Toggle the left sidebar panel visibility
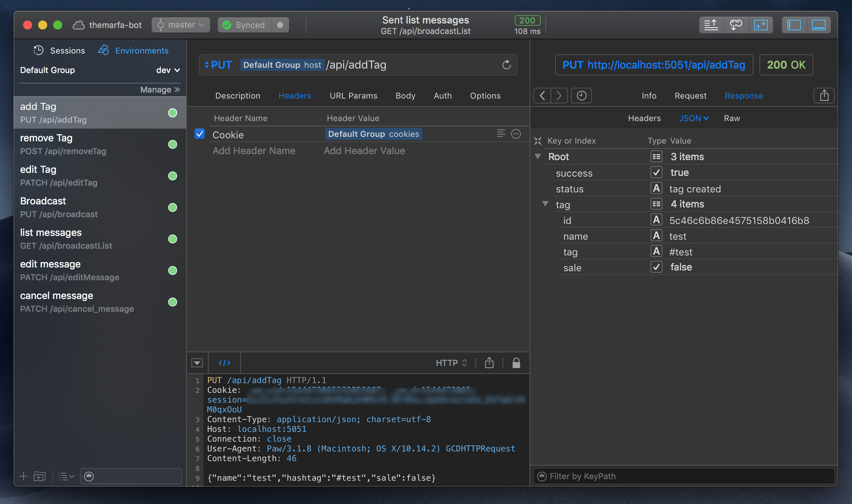 [794, 25]
